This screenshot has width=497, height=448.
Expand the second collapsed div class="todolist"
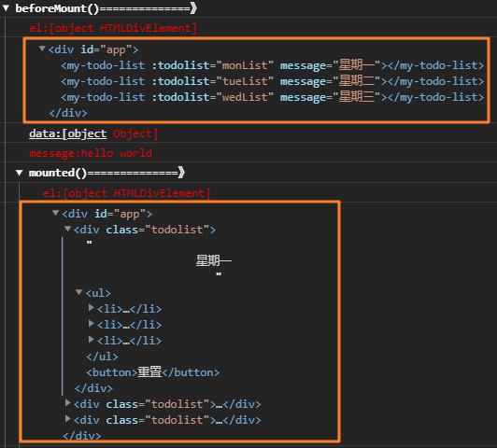pyautogui.click(x=67, y=402)
